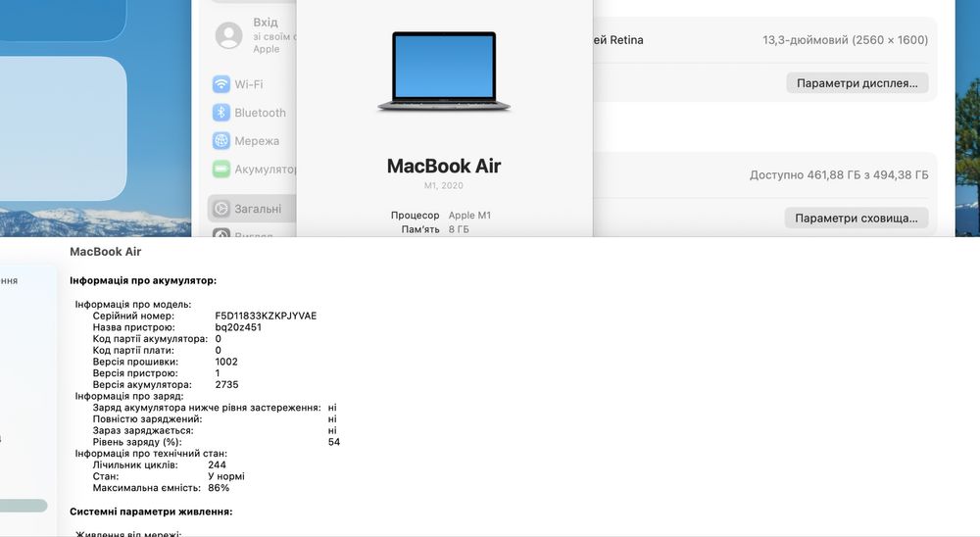The width and height of the screenshot is (980, 537).
Task: Click the maximum capacity value 86%
Action: coord(219,488)
